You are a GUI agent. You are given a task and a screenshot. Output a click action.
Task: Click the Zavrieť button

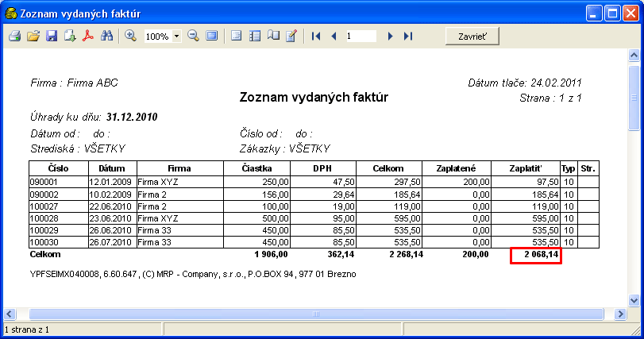click(472, 36)
